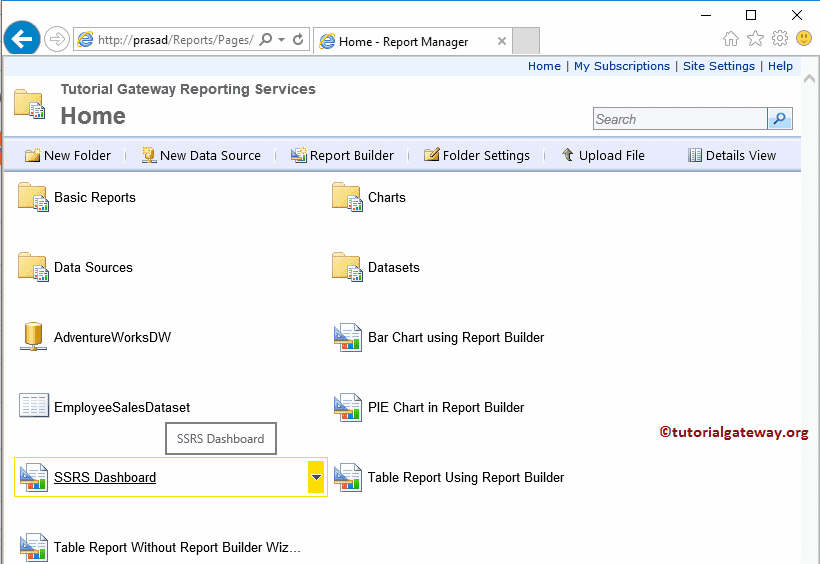Click the address bar URL field

tap(176, 40)
